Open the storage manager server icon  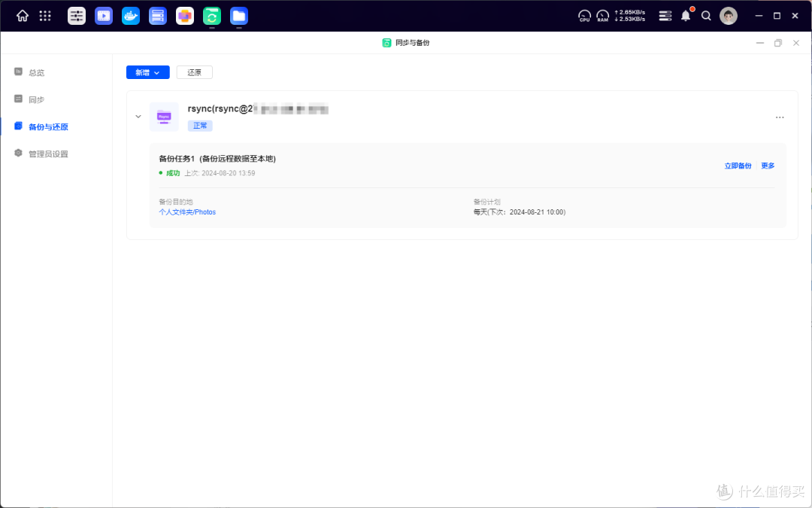click(x=157, y=16)
